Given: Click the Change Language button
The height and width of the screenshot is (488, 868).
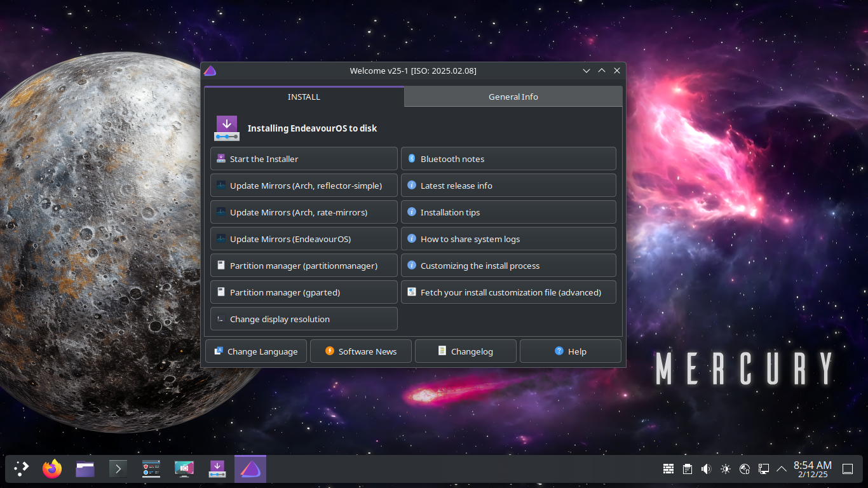Looking at the screenshot, I should [256, 351].
